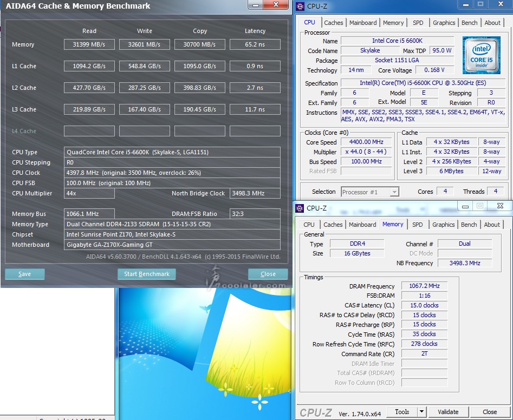This screenshot has width=513, height=420.
Task: Click the L2 Cache Copy value 398.83 GB/s
Action: (199, 88)
